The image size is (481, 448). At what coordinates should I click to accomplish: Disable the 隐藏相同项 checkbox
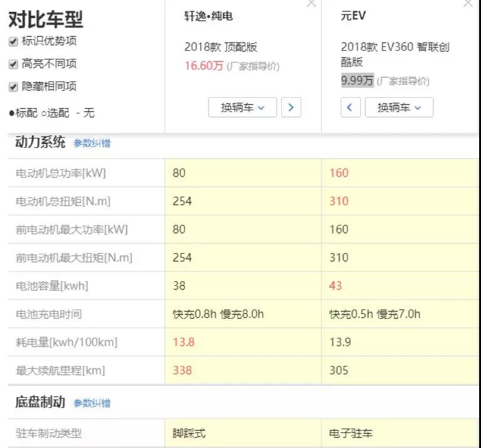[x=13, y=86]
